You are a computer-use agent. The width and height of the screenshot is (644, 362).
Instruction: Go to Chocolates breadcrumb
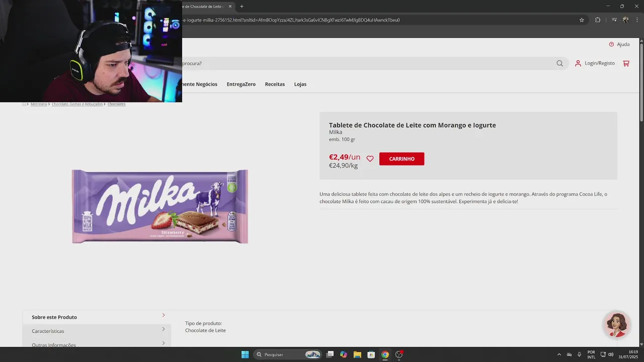point(116,104)
